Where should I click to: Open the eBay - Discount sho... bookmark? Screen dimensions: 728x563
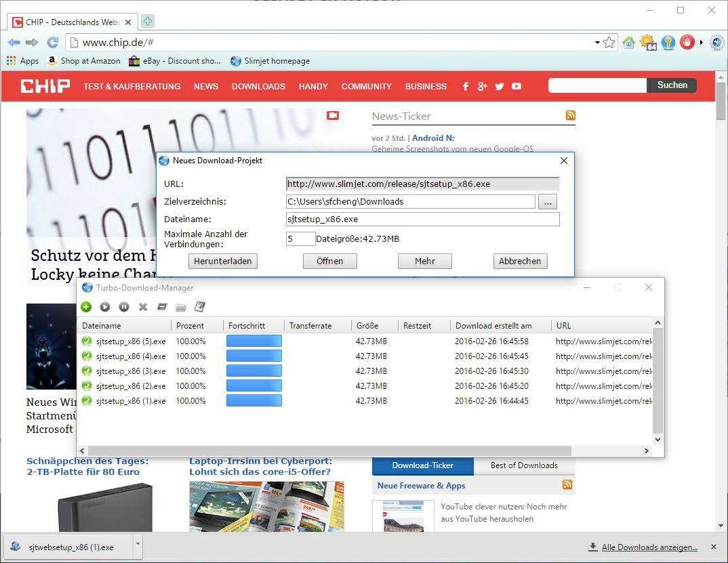[175, 61]
